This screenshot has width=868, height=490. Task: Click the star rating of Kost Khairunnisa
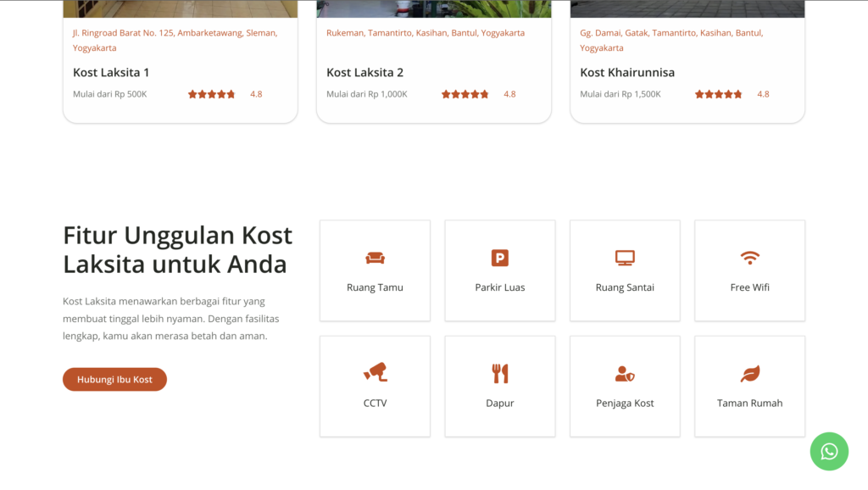(718, 94)
